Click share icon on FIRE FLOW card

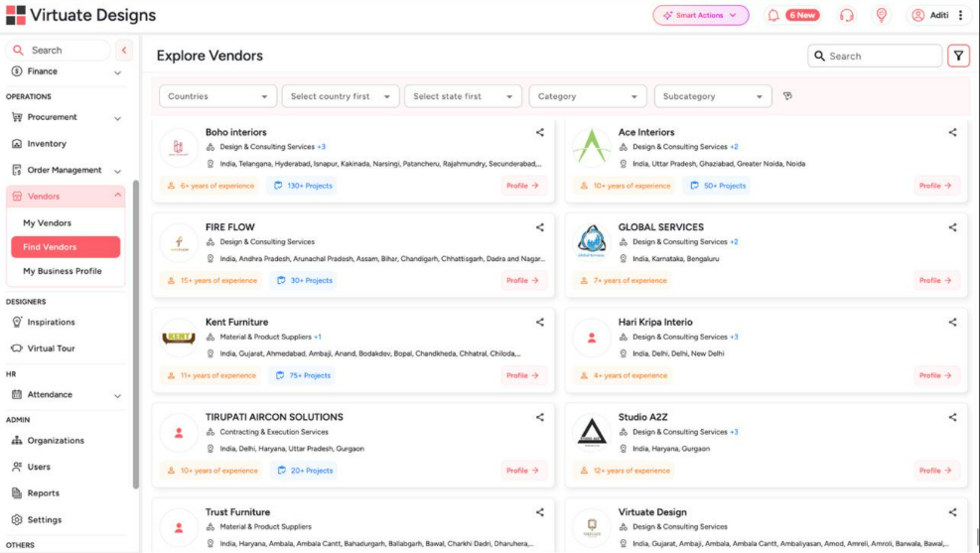coord(539,227)
